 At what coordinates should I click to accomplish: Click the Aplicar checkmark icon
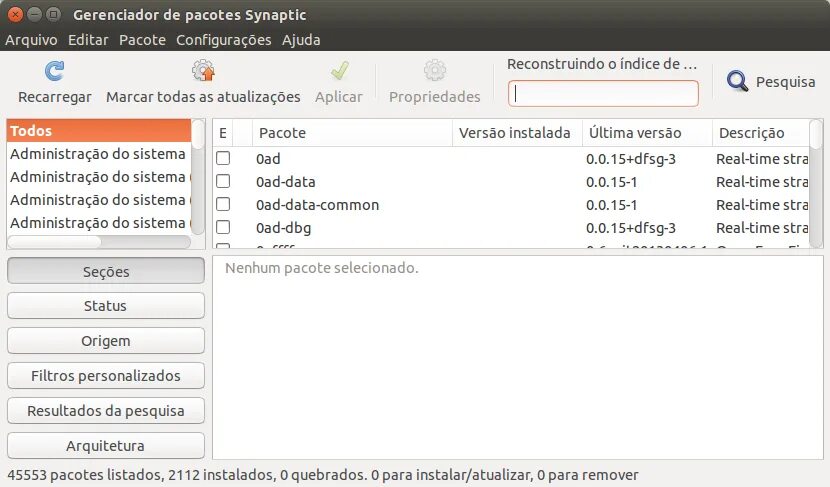(339, 71)
